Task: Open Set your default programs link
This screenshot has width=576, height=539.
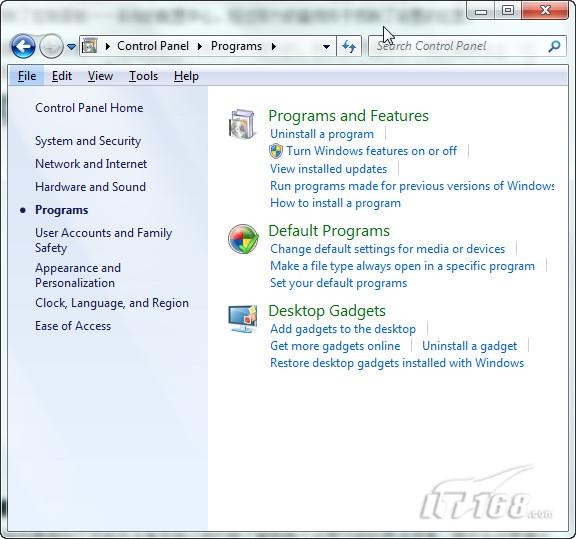Action: [x=338, y=283]
